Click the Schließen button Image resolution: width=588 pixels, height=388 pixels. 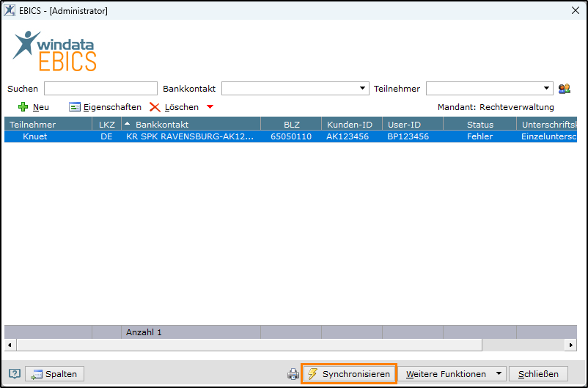click(538, 374)
